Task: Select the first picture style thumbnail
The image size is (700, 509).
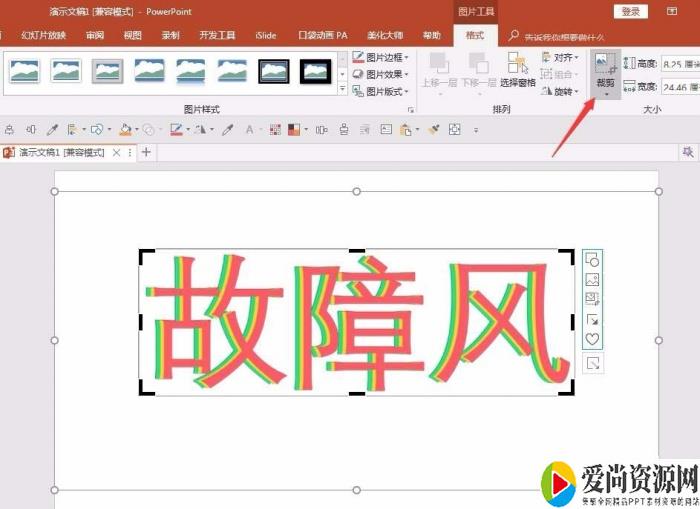Action: 25,71
